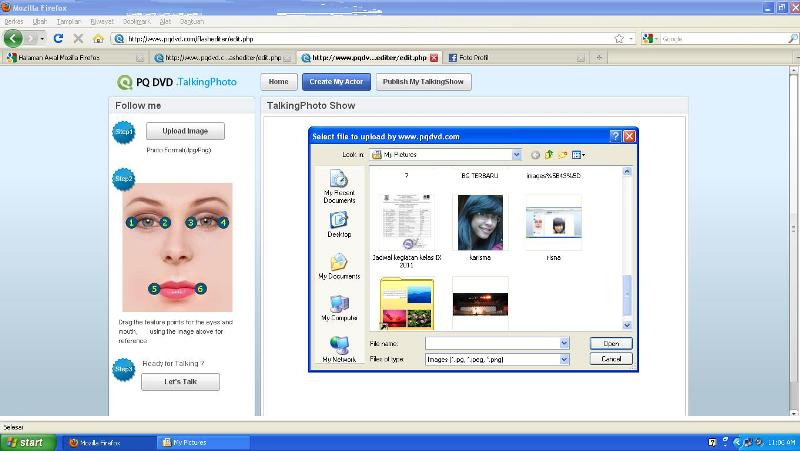Screen dimensions: 800x451
Task: Click the Up One Level folder icon
Action: pos(549,155)
